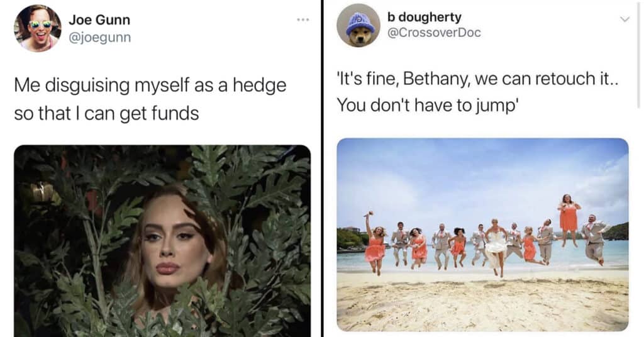
Task: Open the woman-in-hedge photo
Action: coord(162,241)
